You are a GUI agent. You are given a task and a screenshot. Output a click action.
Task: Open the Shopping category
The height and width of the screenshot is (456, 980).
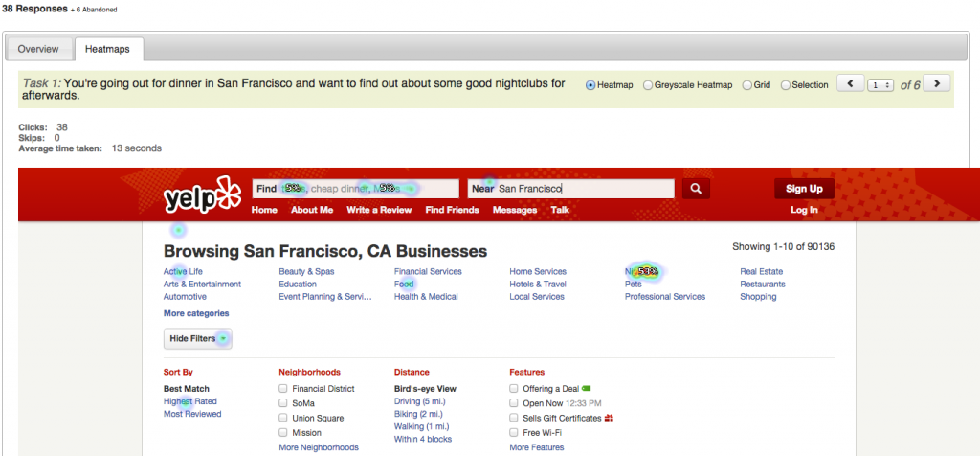tap(758, 296)
